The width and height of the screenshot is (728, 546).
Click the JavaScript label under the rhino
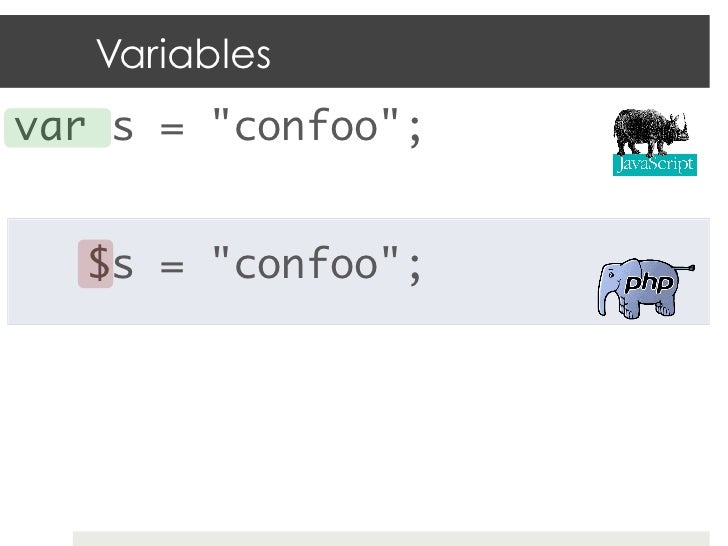654,165
